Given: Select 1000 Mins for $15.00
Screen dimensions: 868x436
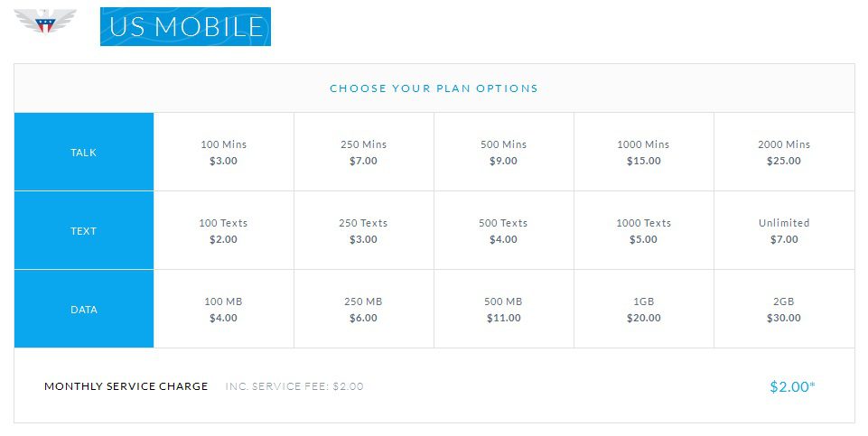Looking at the screenshot, I should tap(644, 153).
